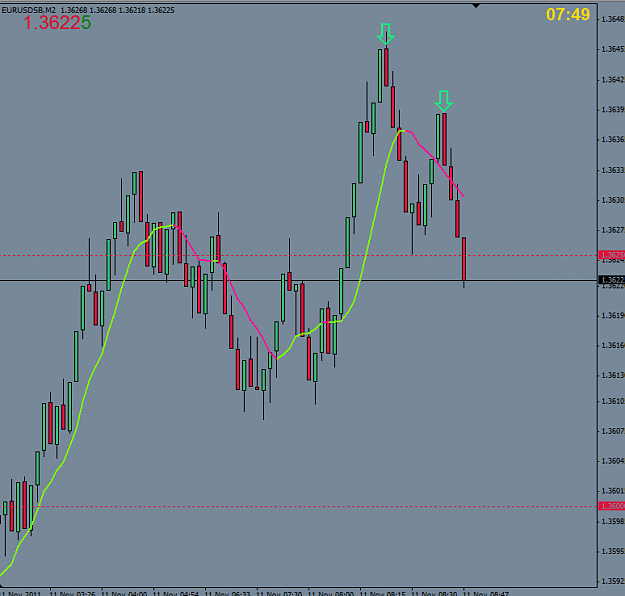Click the 1.3613 price scale label
Screen dimensions: 625x596
[613, 375]
